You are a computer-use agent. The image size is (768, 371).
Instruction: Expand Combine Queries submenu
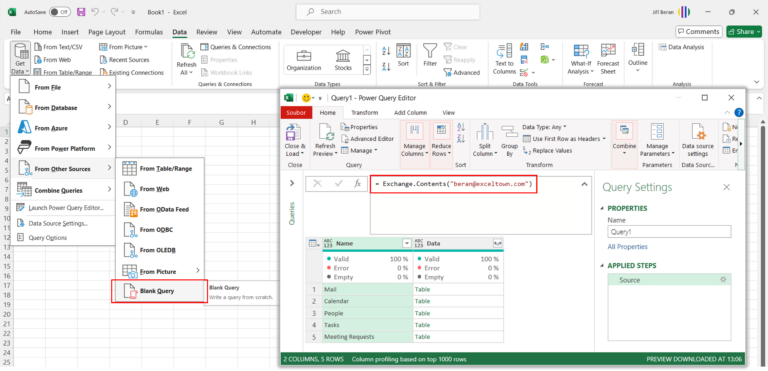[63, 190]
